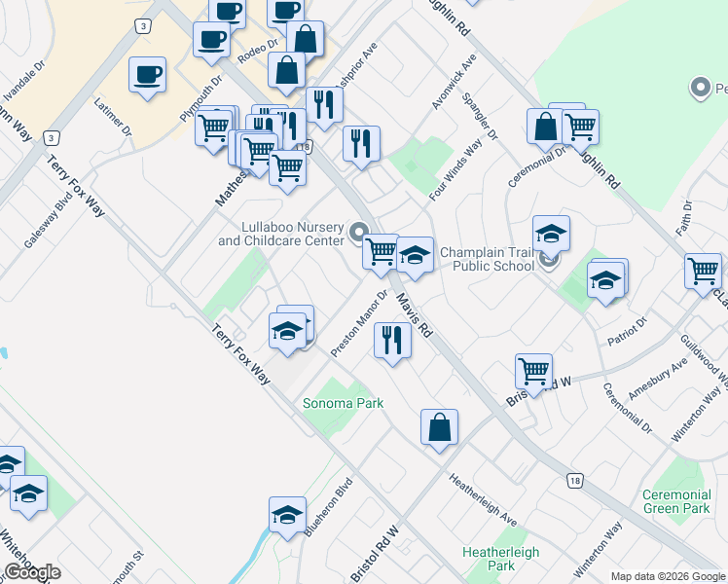Viewport: 728px width, 584px height.
Task: Click Lullaboo Nursery and Childcare Center label
Action: pyautogui.click(x=281, y=234)
